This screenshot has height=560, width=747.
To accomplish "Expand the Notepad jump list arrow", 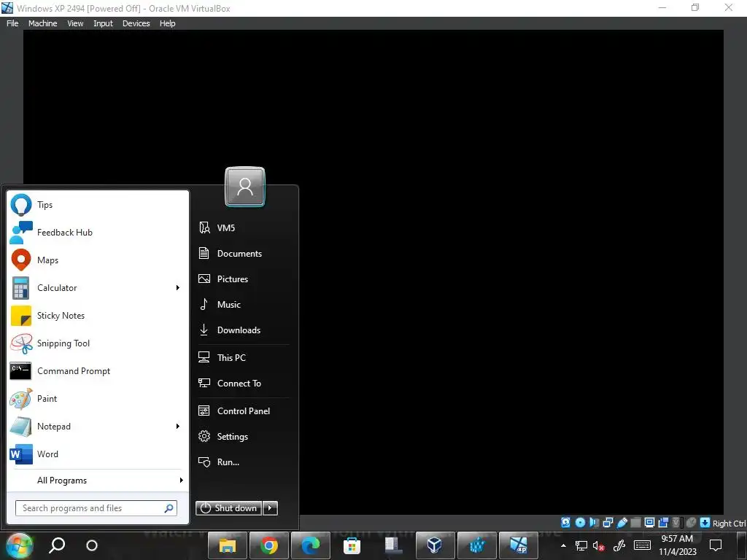I will (178, 426).
